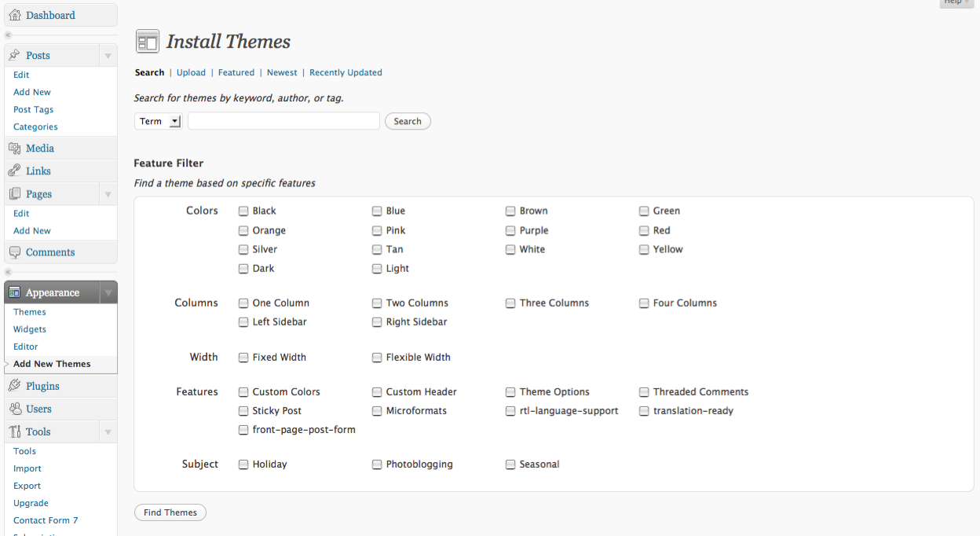
Task: Check the Blue color checkbox
Action: tap(378, 211)
